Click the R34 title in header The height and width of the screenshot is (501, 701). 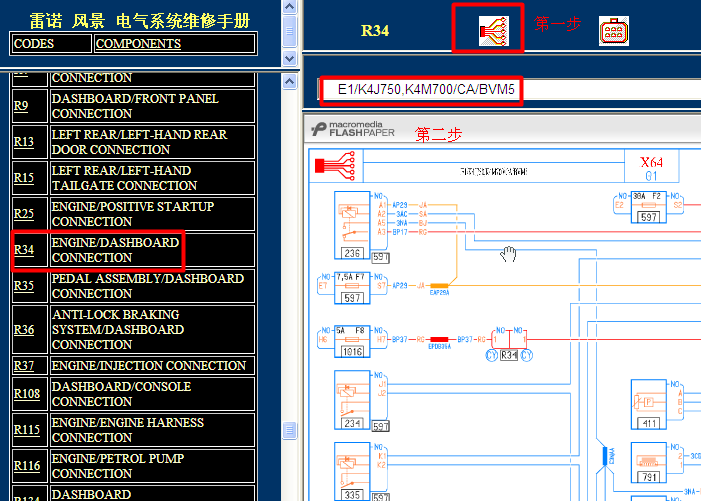(375, 31)
